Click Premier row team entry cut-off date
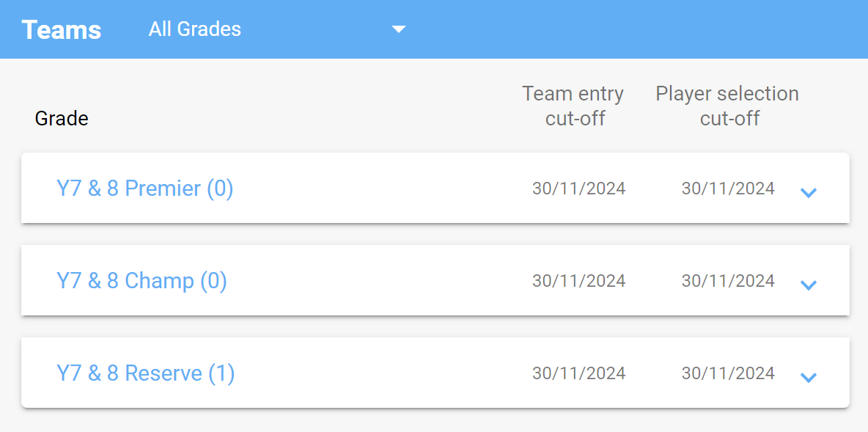Screen dimensions: 868x432 (x=579, y=188)
